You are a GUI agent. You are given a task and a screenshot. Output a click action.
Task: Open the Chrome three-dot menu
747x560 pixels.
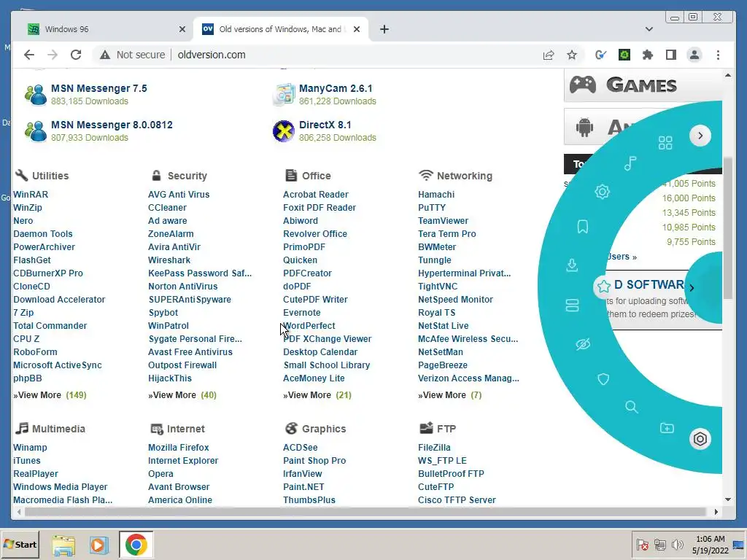tap(718, 55)
